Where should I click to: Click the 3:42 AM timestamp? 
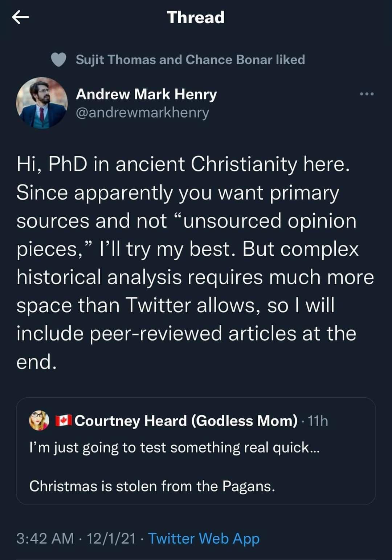coord(45,538)
